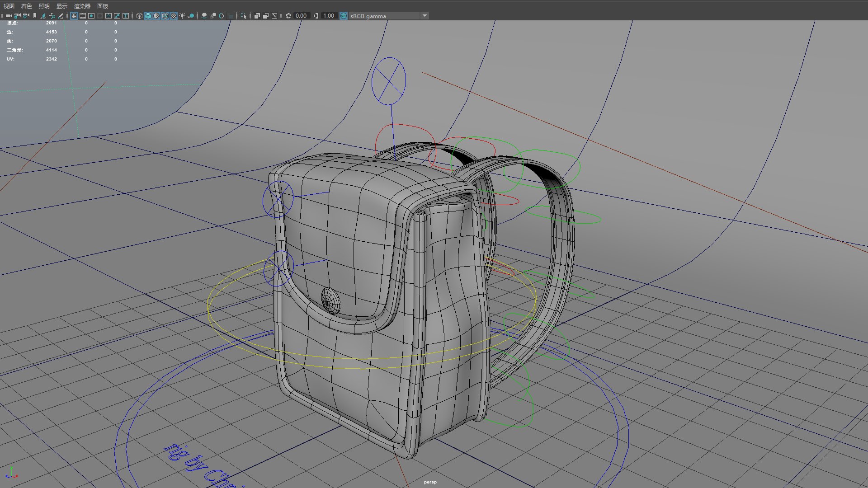Click the Grease Pencil icon

61,16
